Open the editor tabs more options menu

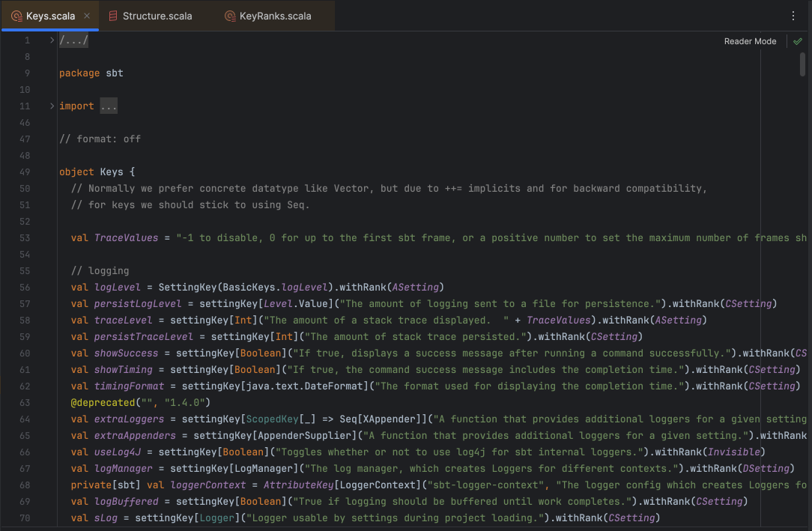coord(793,16)
